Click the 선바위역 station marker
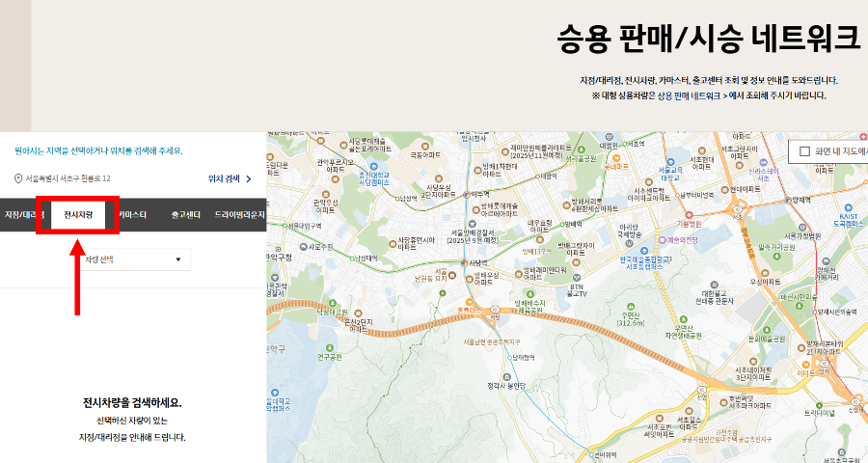Screen dimensions: 868x463 (x=590, y=455)
